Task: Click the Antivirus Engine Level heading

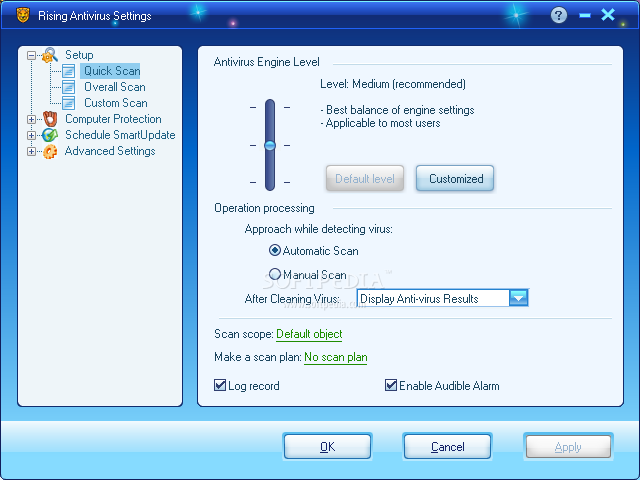Action: tap(267, 62)
